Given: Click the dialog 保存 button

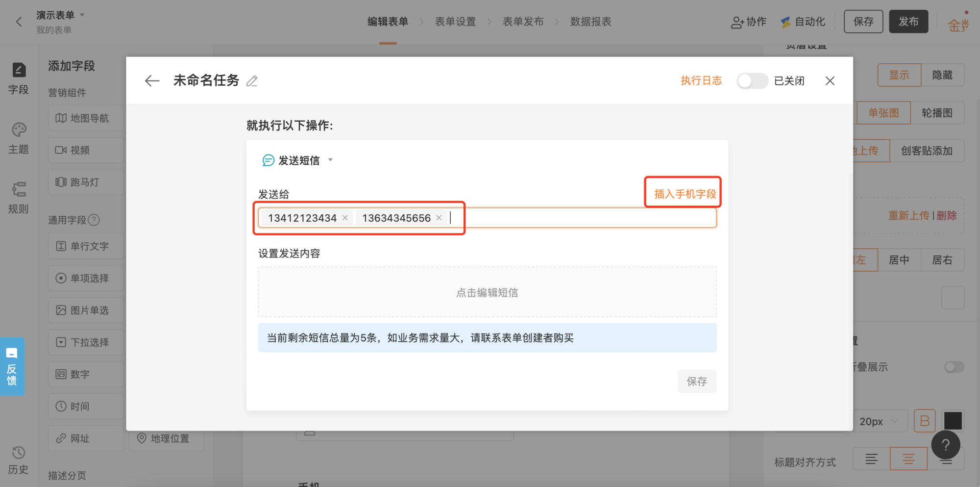Looking at the screenshot, I should point(697,382).
